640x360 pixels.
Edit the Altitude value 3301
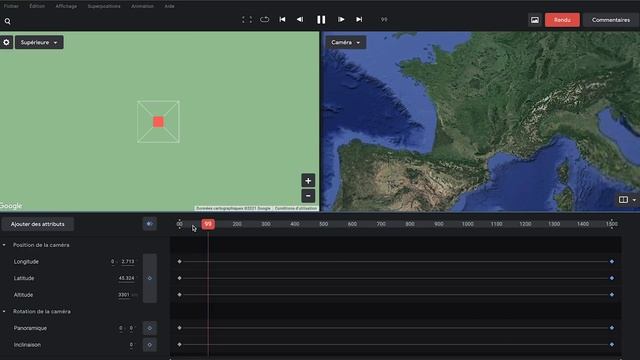(x=124, y=295)
